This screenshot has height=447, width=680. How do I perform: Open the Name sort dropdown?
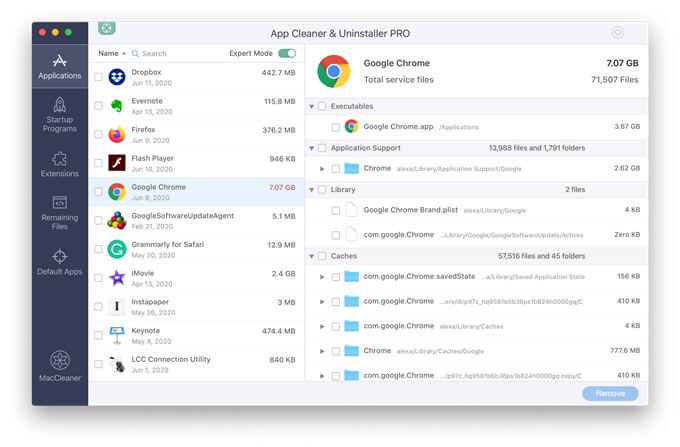tap(112, 53)
